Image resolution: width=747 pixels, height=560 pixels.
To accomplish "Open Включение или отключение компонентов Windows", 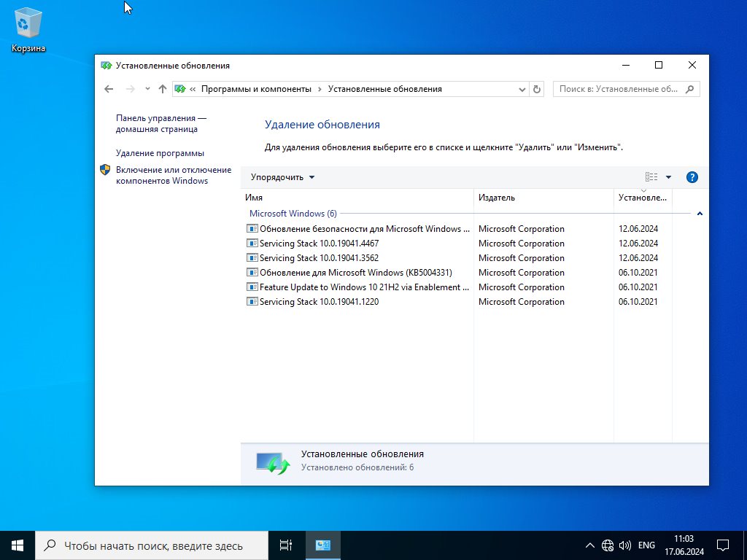I will click(x=174, y=175).
